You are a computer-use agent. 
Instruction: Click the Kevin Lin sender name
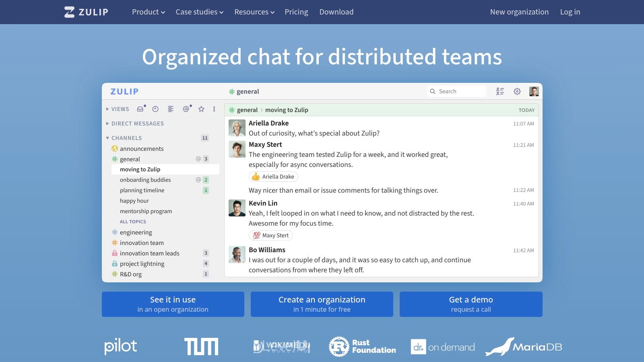click(x=263, y=203)
